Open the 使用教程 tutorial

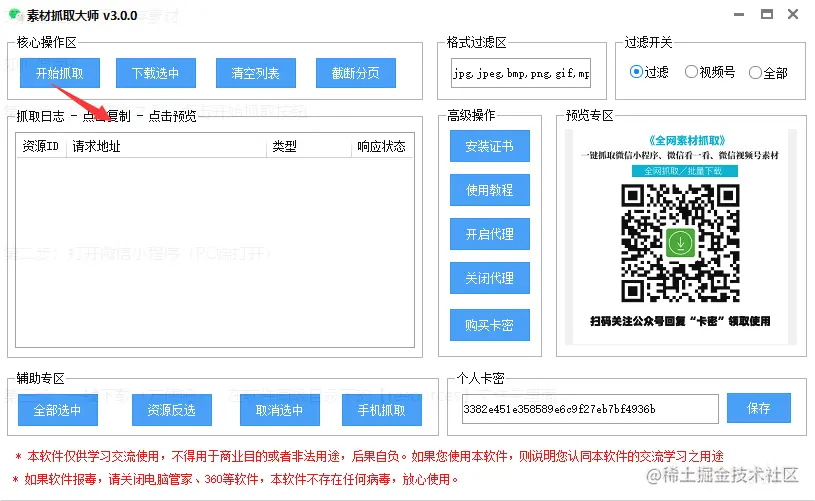[x=490, y=190]
